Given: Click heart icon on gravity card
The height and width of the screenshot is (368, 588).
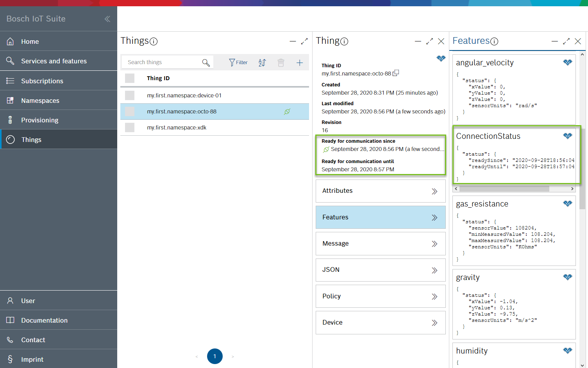Looking at the screenshot, I should [x=568, y=277].
